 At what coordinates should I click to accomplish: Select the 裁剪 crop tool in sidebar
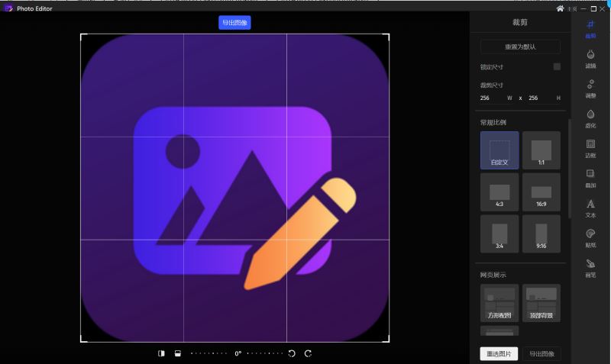pyautogui.click(x=590, y=29)
